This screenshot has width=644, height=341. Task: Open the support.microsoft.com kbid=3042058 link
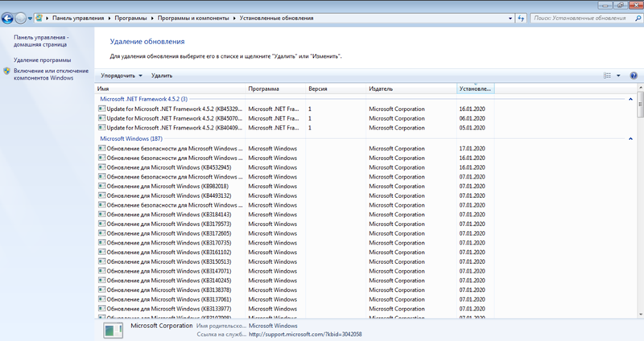point(305,334)
